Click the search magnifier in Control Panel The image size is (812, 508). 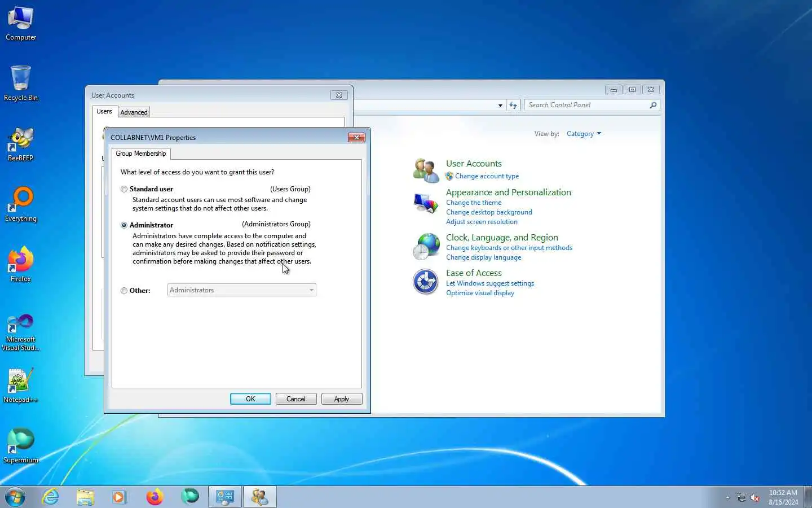pyautogui.click(x=653, y=105)
